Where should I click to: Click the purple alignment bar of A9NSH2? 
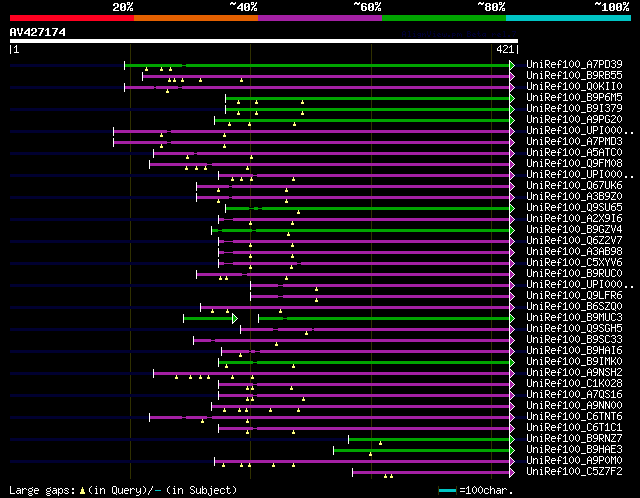pos(331,374)
